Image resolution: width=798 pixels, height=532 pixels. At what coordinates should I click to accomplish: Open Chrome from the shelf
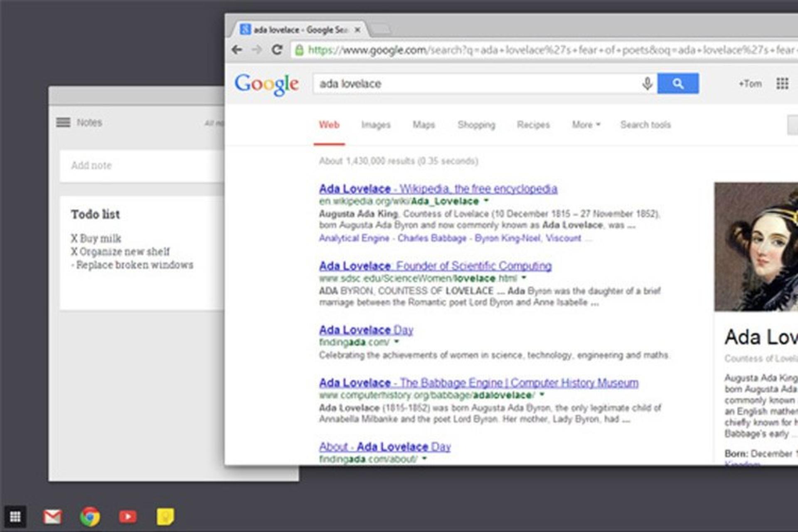(x=90, y=517)
